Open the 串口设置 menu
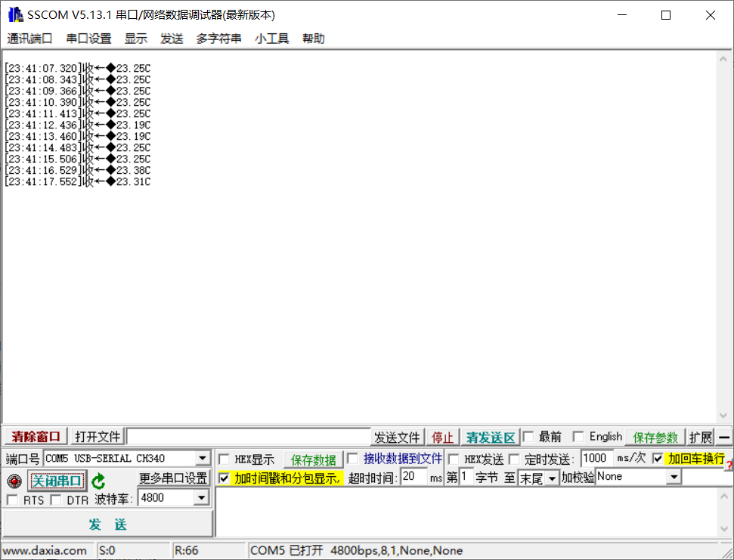Image resolution: width=734 pixels, height=560 pixels. pos(88,39)
